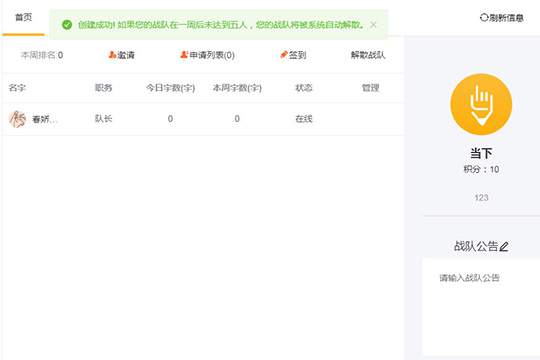Click the 请输入战队公告 text field

point(481,307)
